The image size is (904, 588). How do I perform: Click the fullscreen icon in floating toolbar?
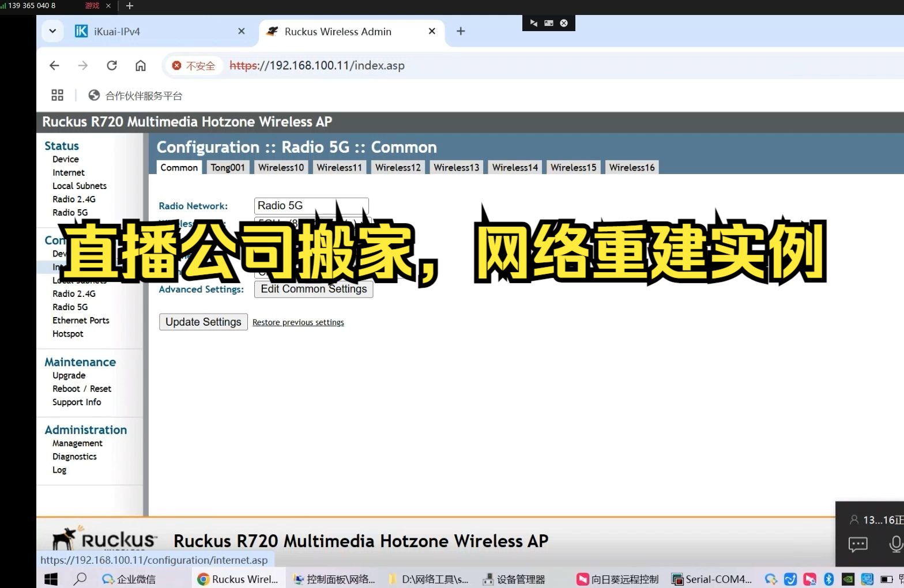(x=549, y=23)
